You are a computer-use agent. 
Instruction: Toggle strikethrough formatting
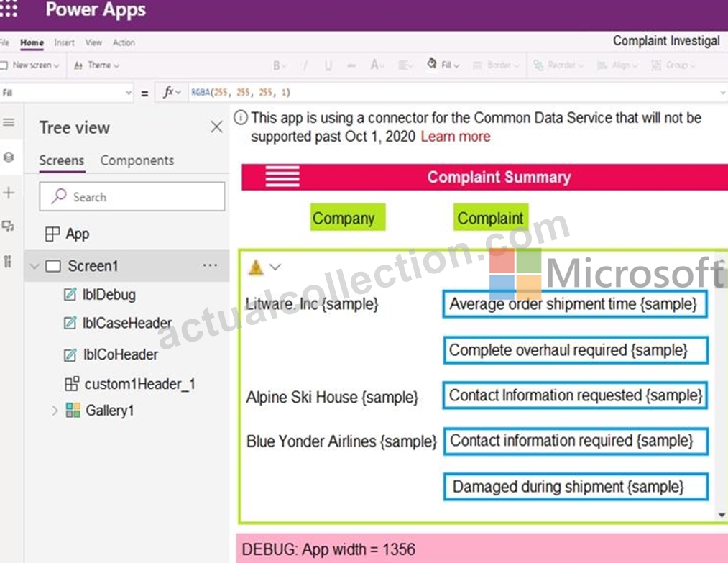point(351,65)
